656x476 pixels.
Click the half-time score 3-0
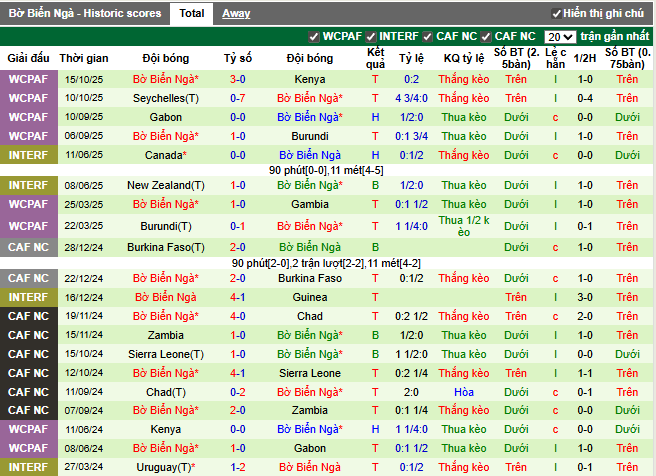(x=584, y=297)
